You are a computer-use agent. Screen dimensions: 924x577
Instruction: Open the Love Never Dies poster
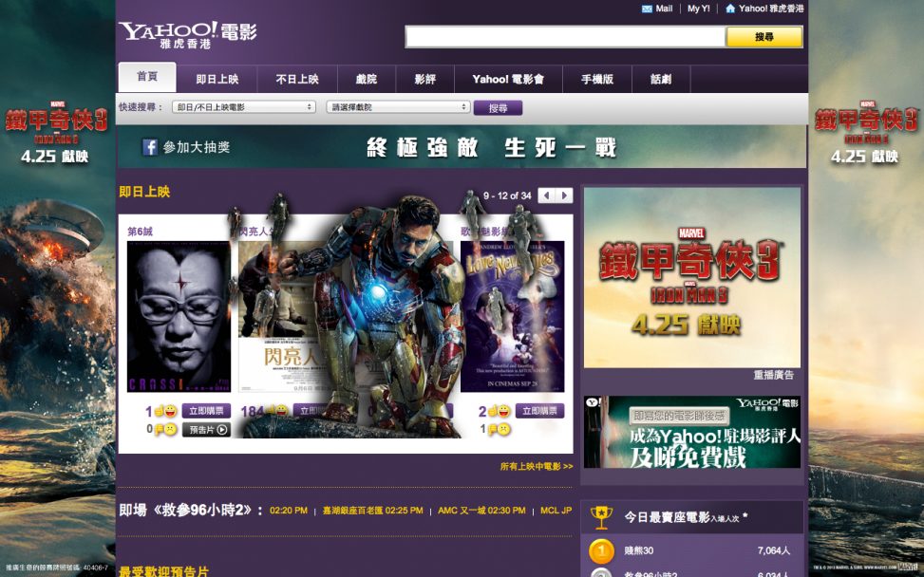[x=512, y=317]
